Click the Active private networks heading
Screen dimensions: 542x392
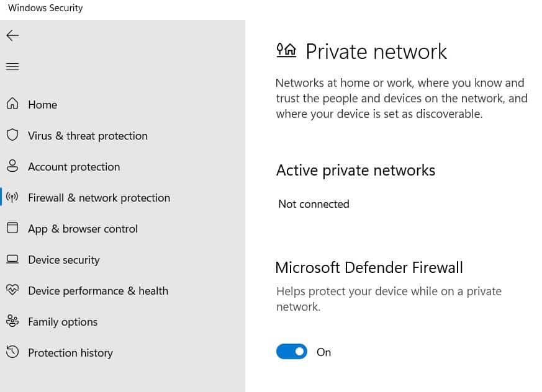356,170
